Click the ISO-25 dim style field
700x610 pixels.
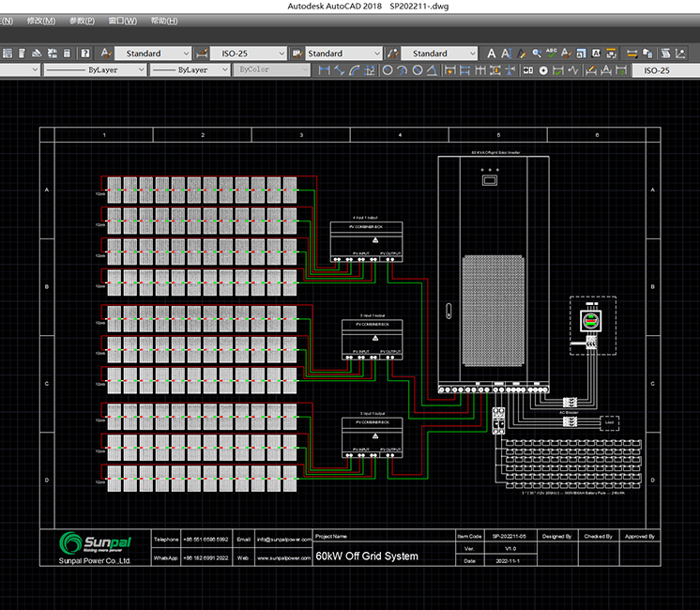(666, 70)
